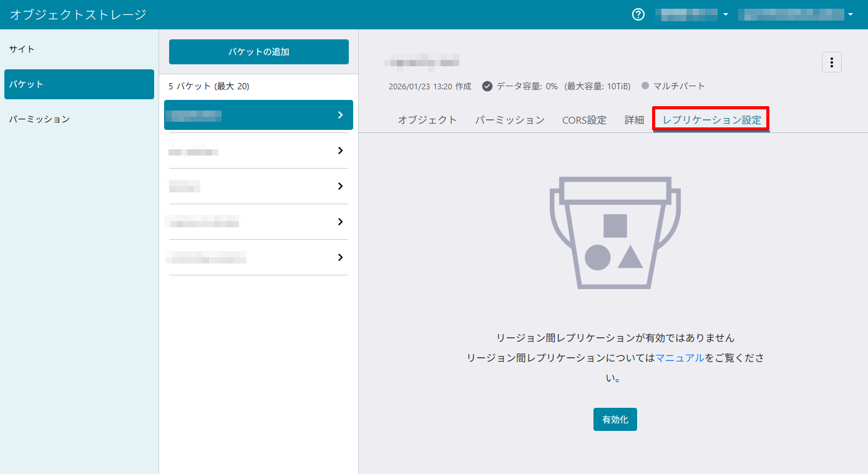This screenshot has height=474, width=868.
Task: Click the バケットの追加 button
Action: [258, 52]
